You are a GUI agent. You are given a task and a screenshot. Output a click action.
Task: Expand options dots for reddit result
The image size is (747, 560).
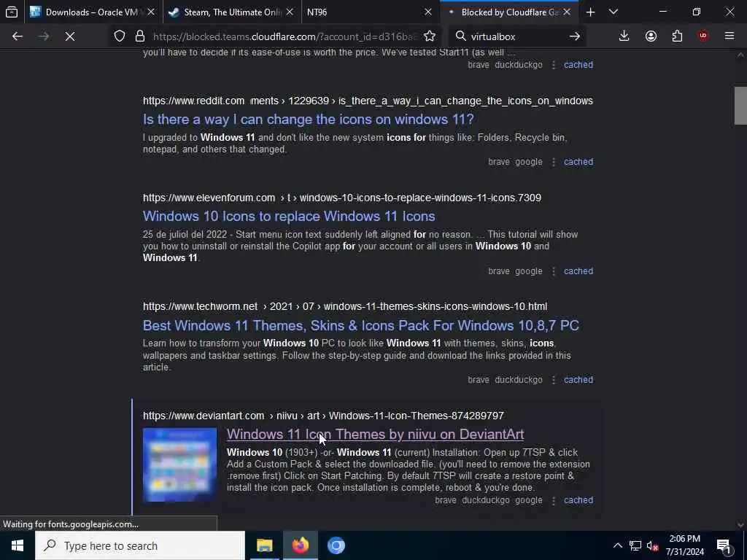coord(554,162)
